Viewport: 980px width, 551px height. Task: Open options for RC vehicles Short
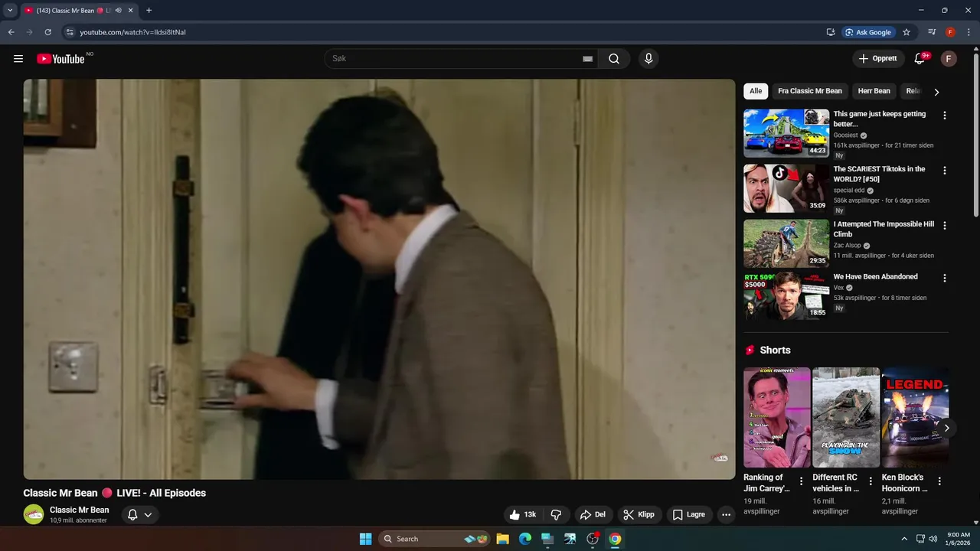pos(871,481)
